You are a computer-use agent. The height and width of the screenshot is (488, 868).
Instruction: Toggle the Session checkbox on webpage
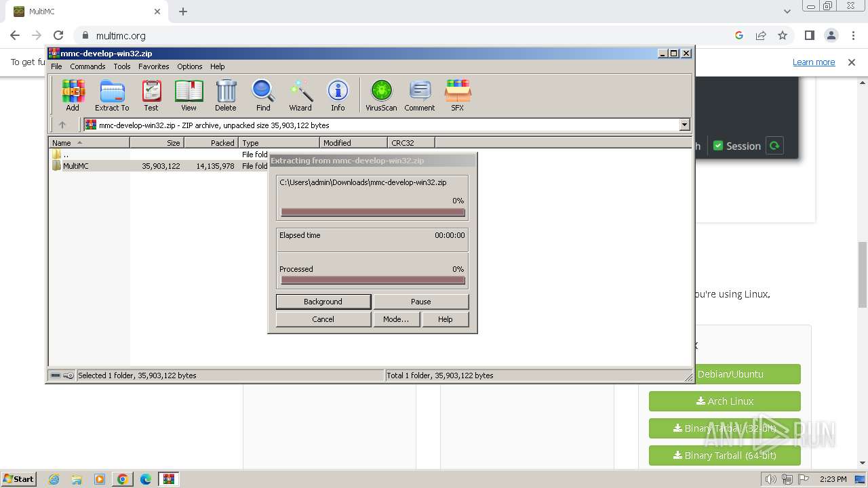tap(718, 146)
